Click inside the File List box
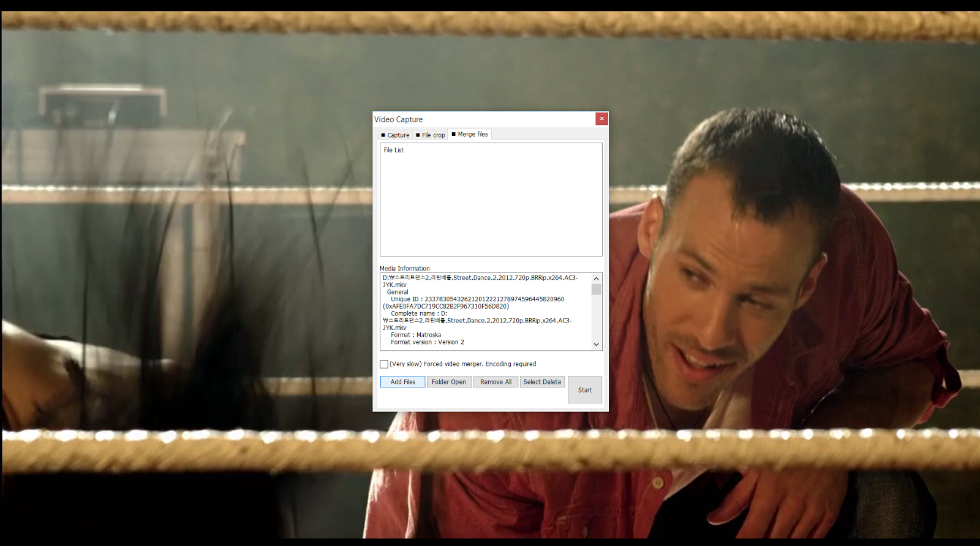The width and height of the screenshot is (980, 546). pyautogui.click(x=491, y=200)
